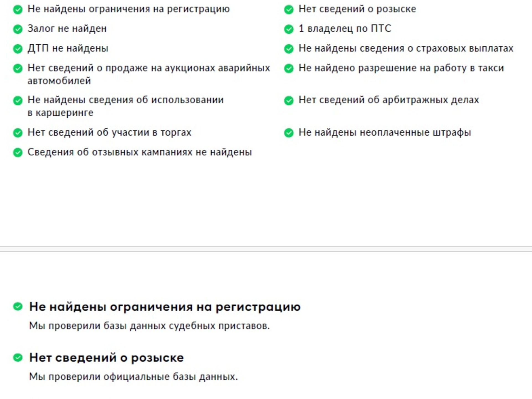Viewport: 532px width, 399px height.
Task: Click check icon next to 'ДТП не найдены'
Action: coord(18,49)
